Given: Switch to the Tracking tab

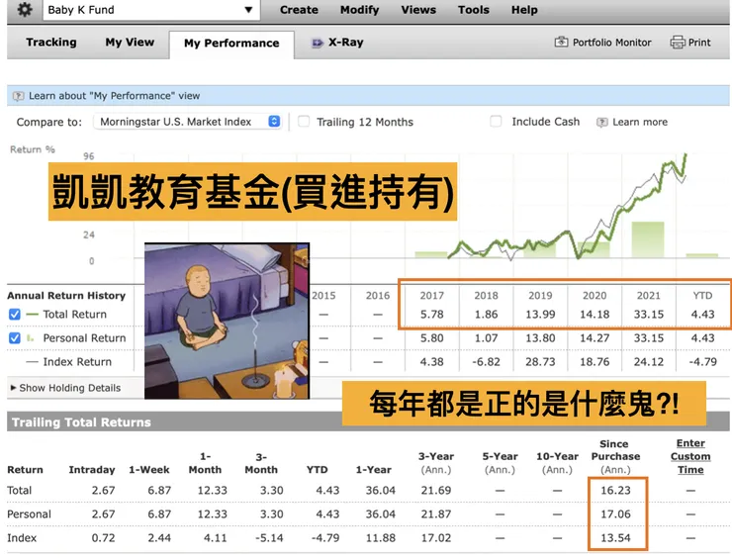Looking at the screenshot, I should coord(51,42).
